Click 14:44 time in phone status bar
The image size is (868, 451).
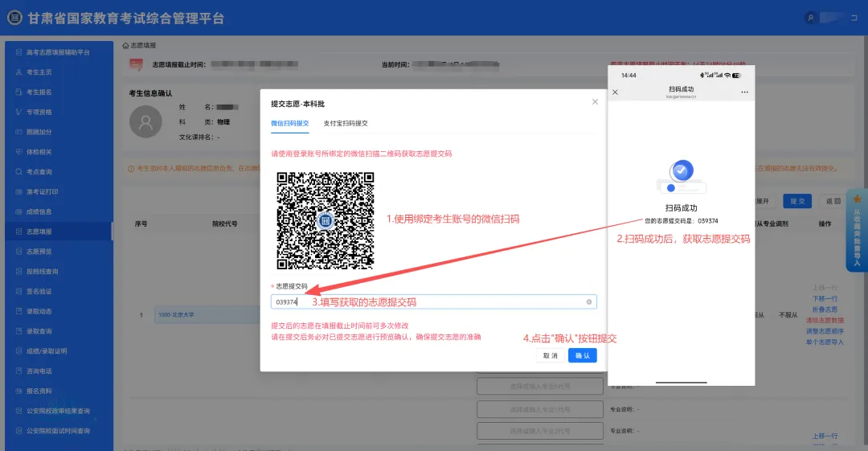pos(628,76)
